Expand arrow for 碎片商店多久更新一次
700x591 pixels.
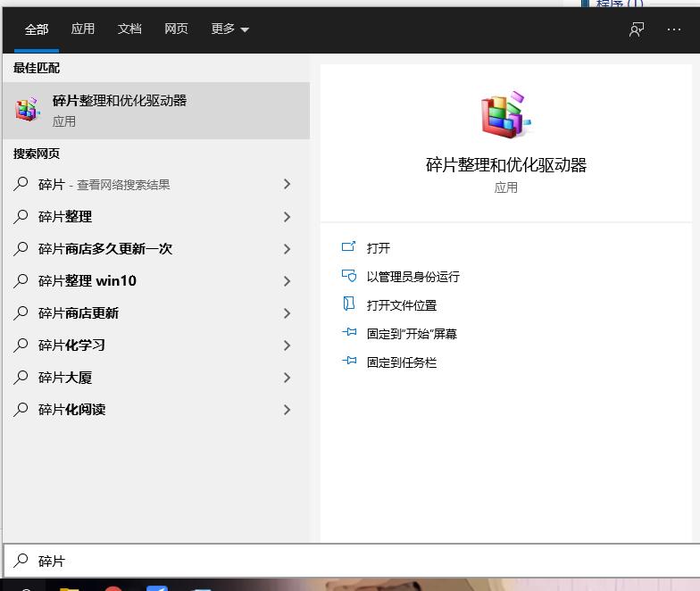(x=287, y=249)
